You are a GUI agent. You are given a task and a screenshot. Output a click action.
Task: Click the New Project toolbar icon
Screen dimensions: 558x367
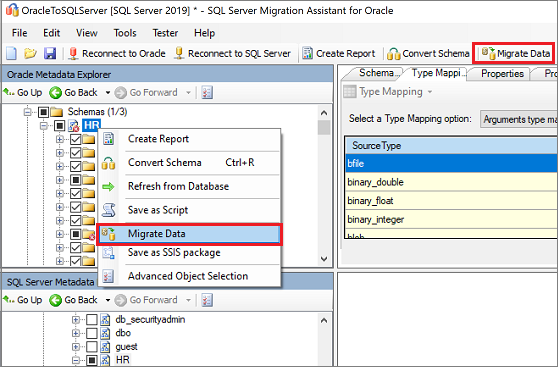tap(12, 53)
